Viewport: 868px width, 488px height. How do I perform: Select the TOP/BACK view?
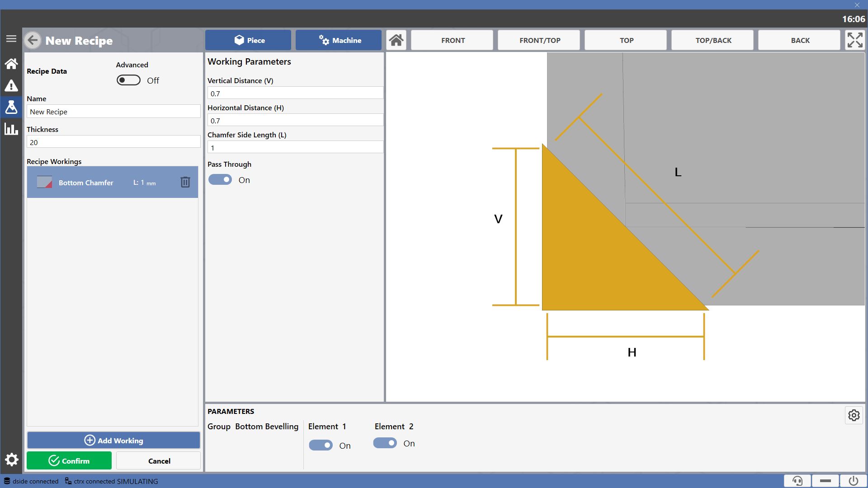coord(712,40)
